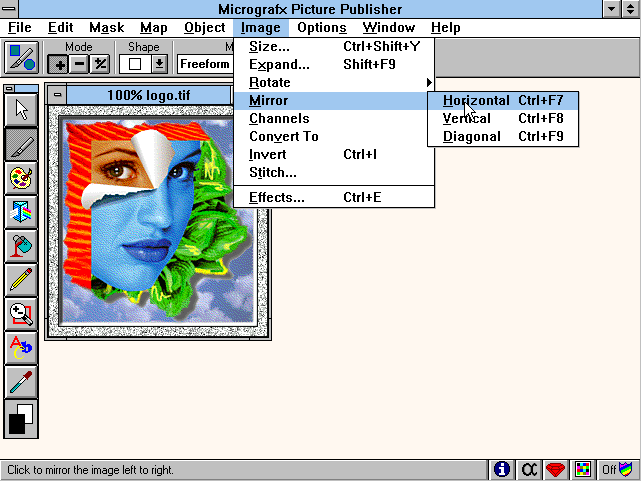Open the application system control menu

9,9
